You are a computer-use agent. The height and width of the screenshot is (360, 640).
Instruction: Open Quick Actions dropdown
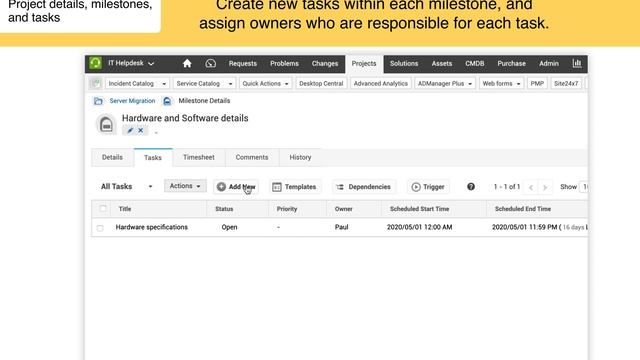pyautogui.click(x=265, y=83)
